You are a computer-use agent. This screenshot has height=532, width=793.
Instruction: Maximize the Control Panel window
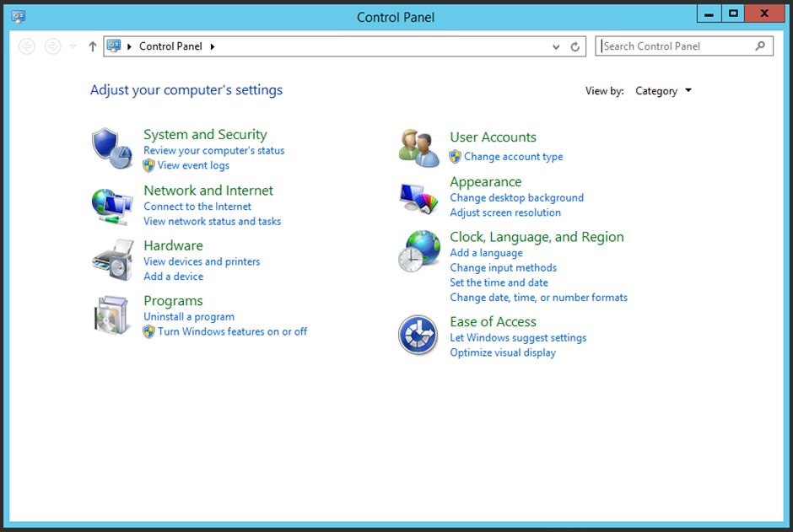(x=733, y=13)
